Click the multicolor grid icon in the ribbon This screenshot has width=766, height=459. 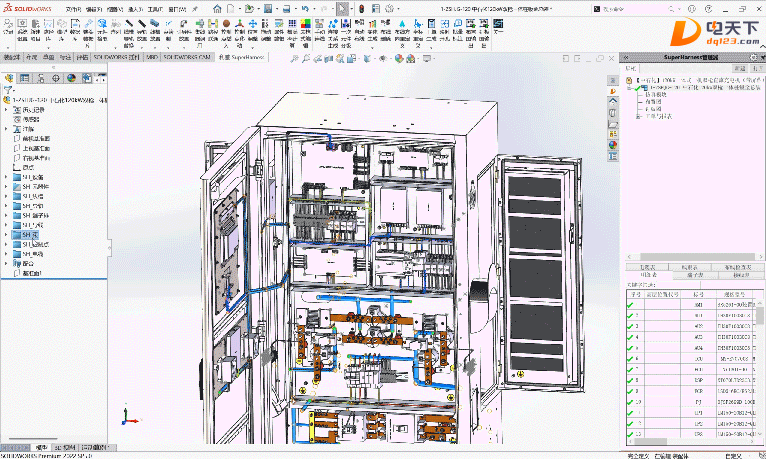(305, 23)
